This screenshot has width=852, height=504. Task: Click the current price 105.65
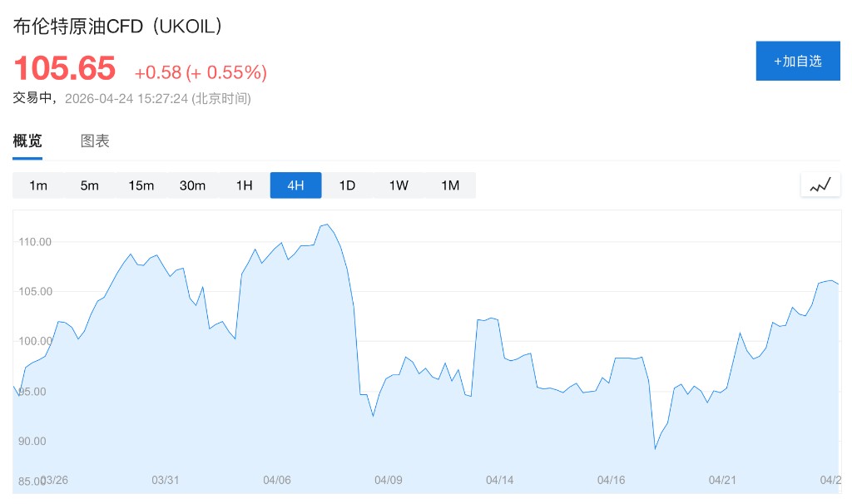click(x=64, y=68)
